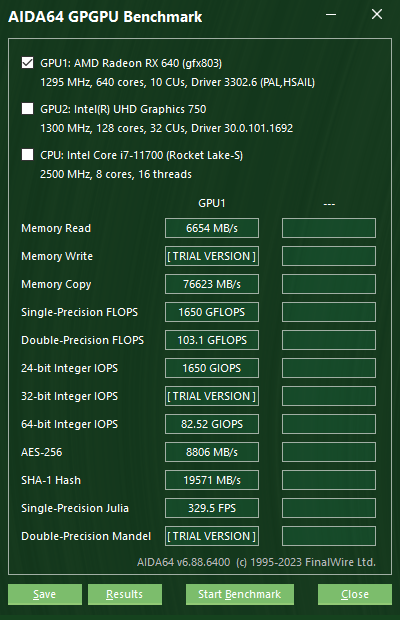Tick the CPU Intel Core i7-11700 checkbox
This screenshot has width=400, height=620.
tap(27, 155)
